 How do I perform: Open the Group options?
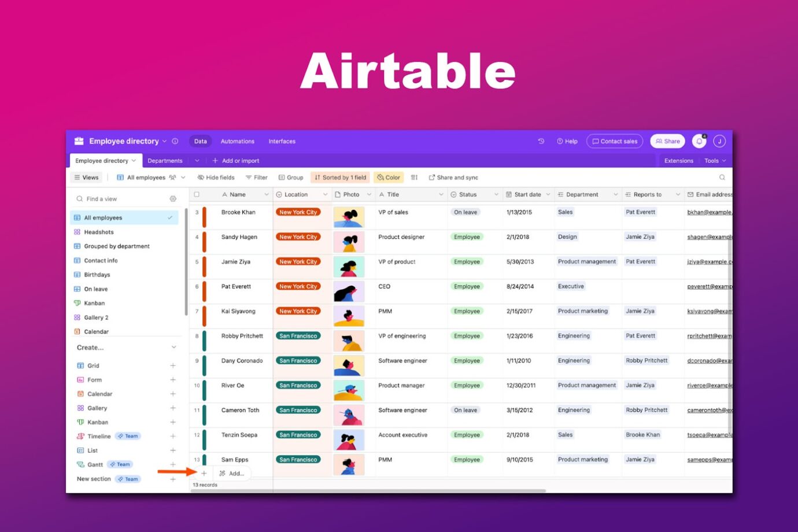291,178
